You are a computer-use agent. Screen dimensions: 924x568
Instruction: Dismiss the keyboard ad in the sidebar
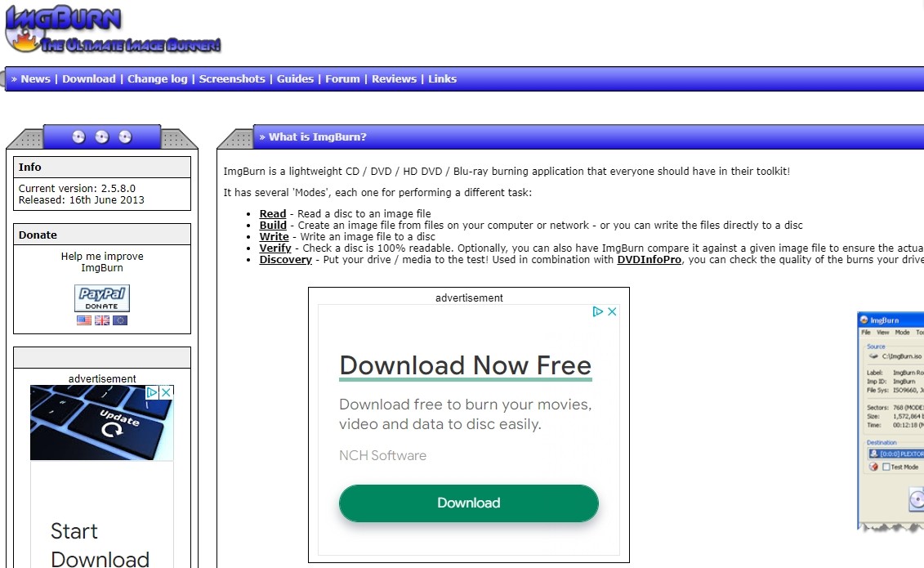(166, 392)
